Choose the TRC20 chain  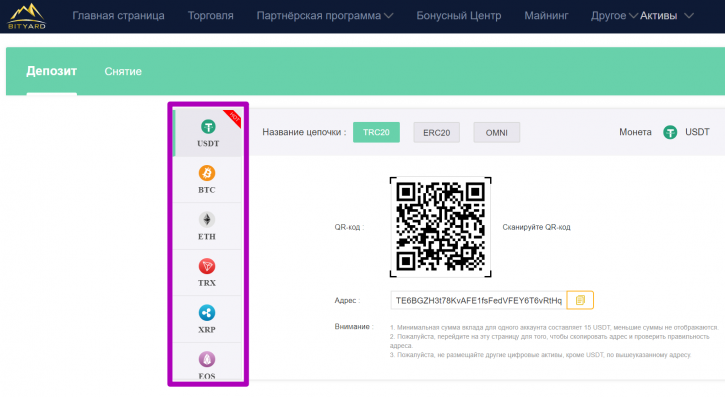pos(376,133)
